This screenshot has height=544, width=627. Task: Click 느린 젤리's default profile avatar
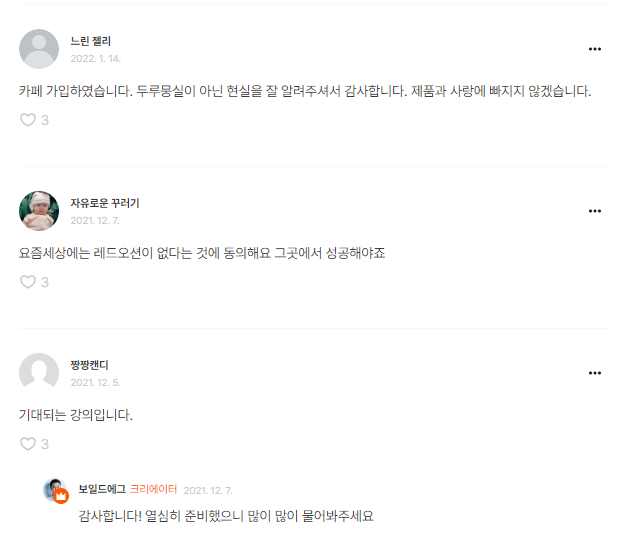pyautogui.click(x=39, y=49)
